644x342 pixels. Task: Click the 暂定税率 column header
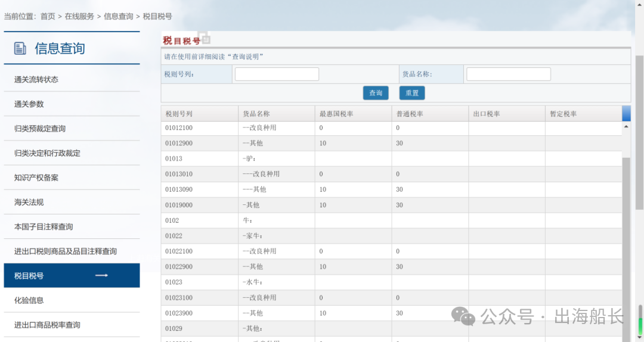[584, 114]
